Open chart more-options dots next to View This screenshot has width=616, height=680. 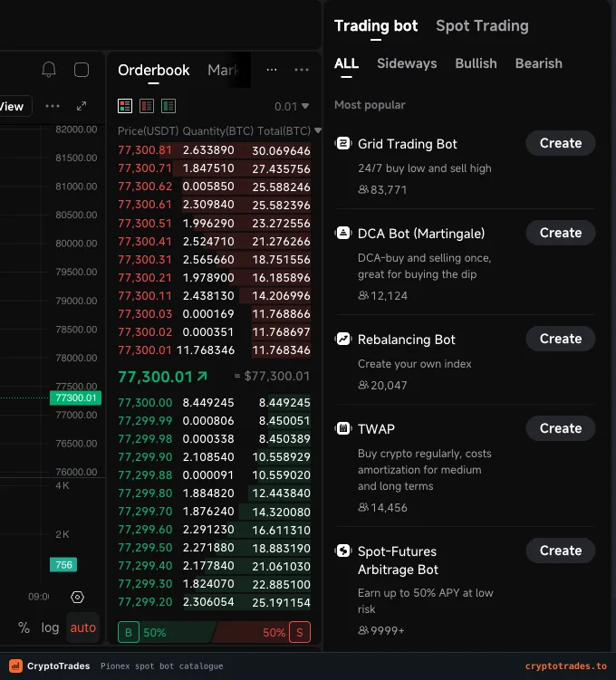(53, 106)
